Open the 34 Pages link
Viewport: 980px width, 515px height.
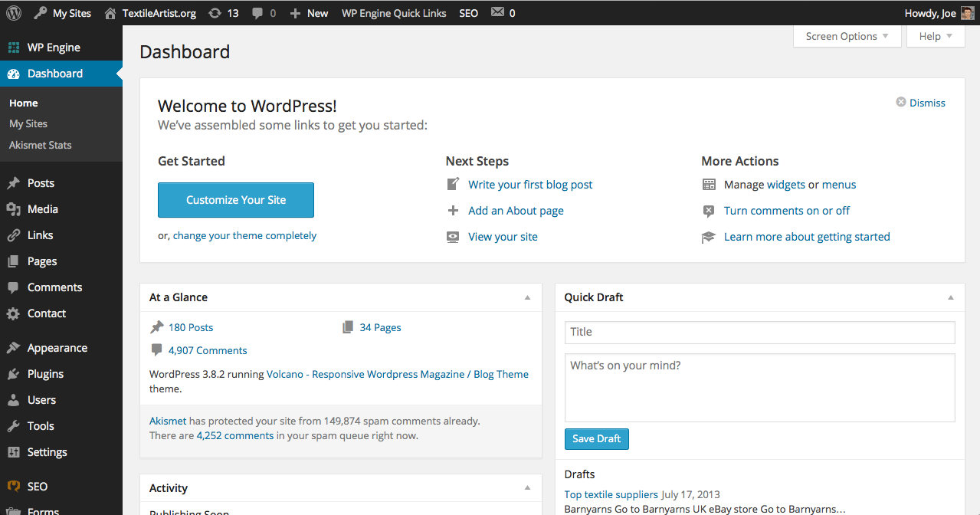click(x=380, y=327)
